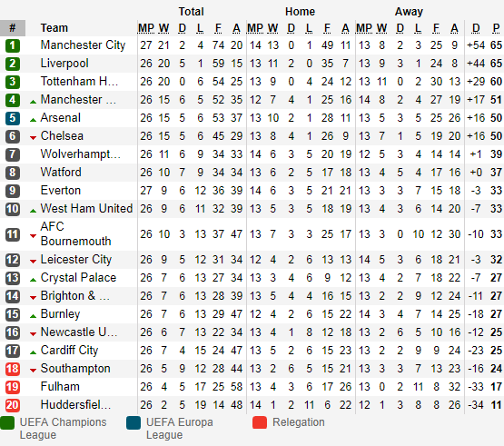Click the green up arrow beside Arsenal

point(33,120)
